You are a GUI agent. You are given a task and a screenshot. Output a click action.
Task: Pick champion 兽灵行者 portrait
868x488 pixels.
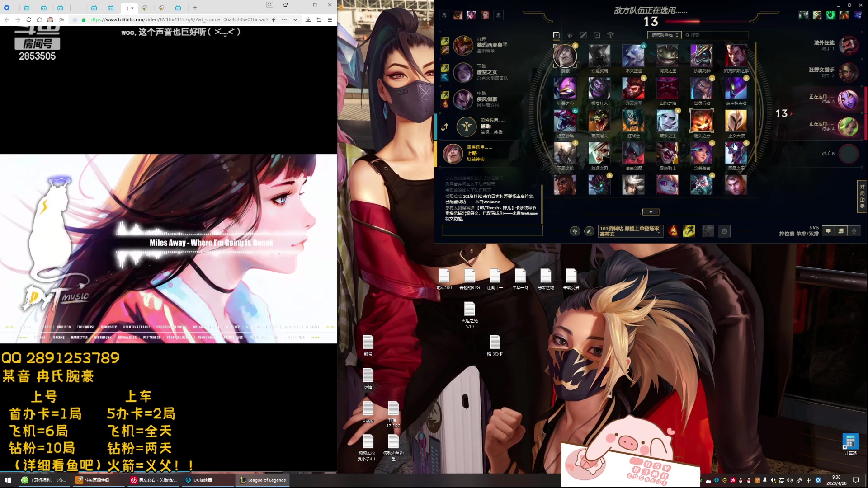pyautogui.click(x=702, y=88)
